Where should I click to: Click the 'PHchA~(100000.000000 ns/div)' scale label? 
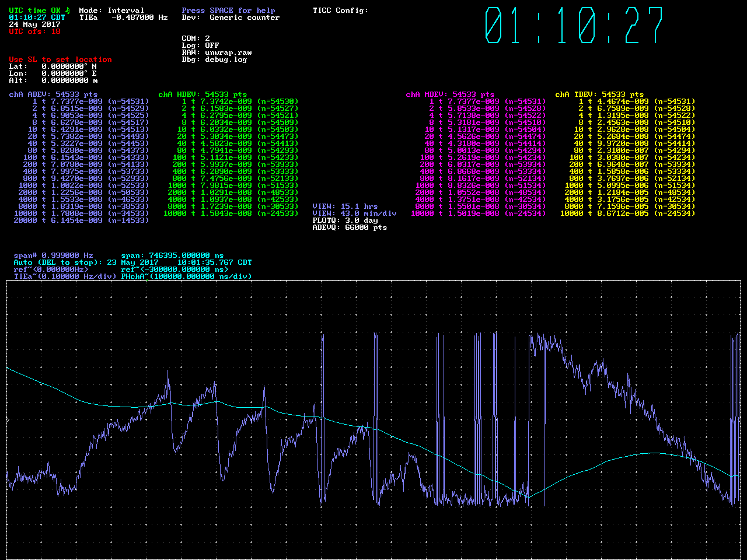pos(186,276)
